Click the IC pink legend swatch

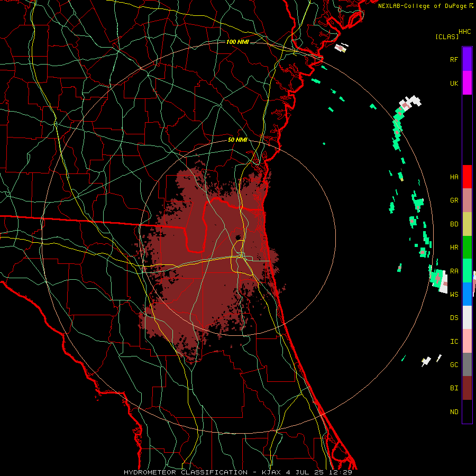pos(467,341)
